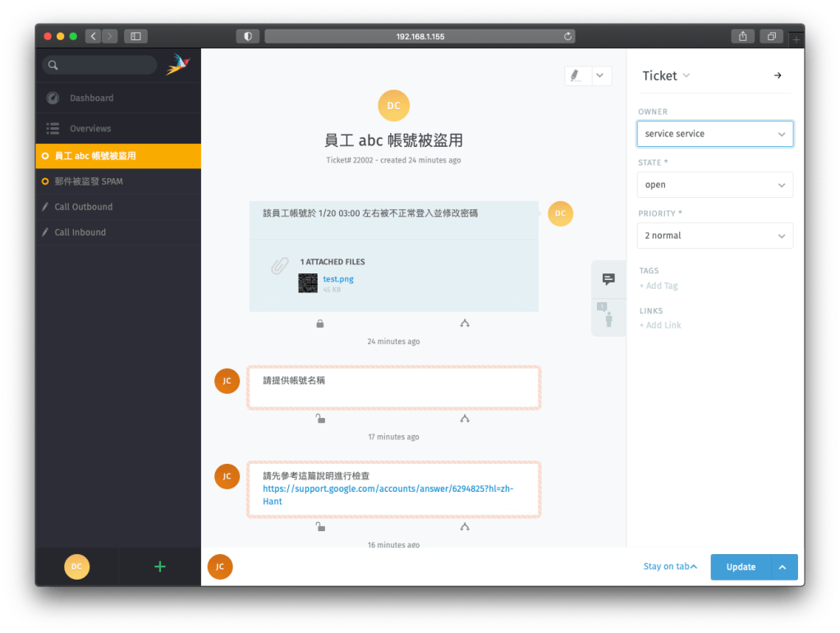Click the green plus new-item icon

tap(160, 566)
